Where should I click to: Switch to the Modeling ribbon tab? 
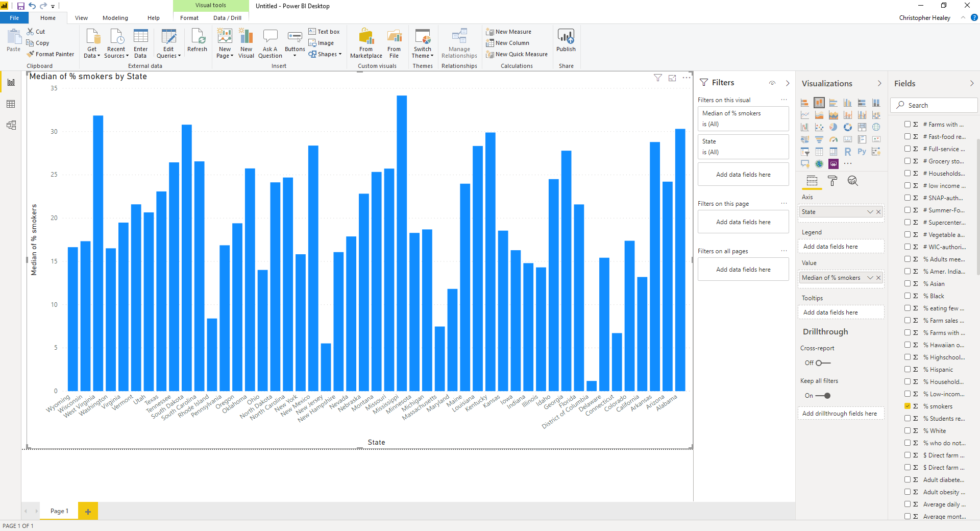(115, 18)
